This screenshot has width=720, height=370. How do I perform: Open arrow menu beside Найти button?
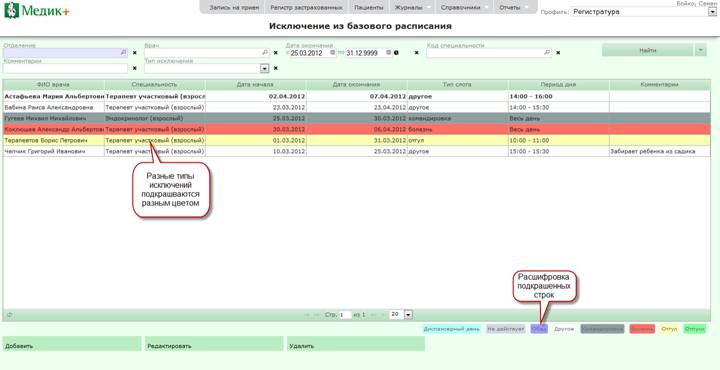pos(701,50)
